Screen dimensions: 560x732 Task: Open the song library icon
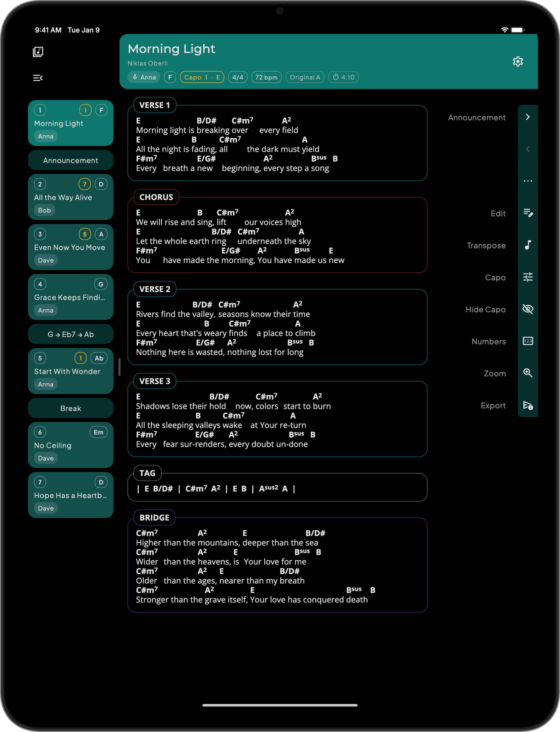(x=38, y=52)
